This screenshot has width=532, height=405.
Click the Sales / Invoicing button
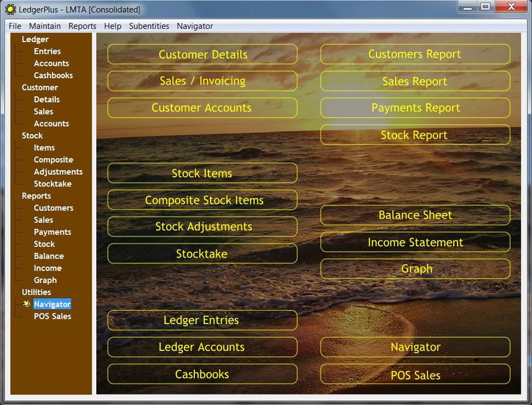(202, 81)
